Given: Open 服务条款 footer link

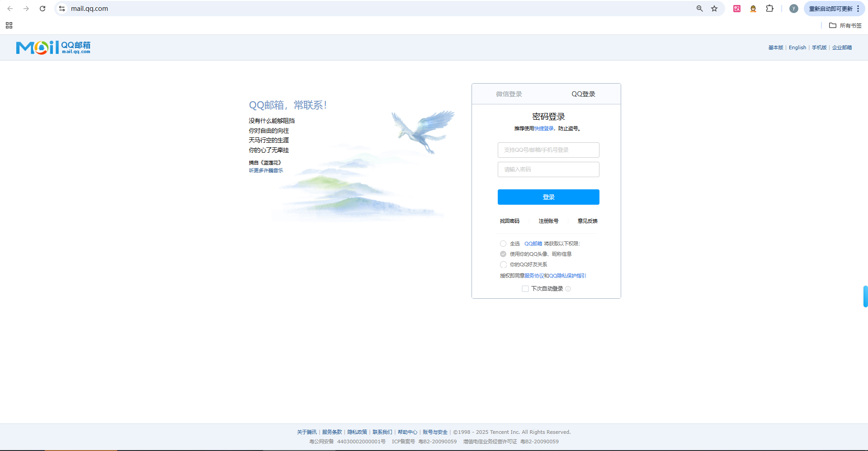Looking at the screenshot, I should 332,432.
